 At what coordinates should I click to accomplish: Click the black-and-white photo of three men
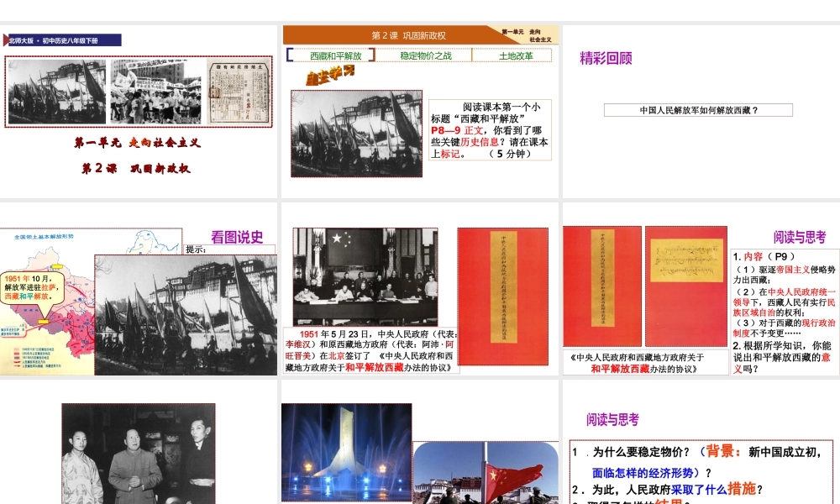tap(139, 454)
